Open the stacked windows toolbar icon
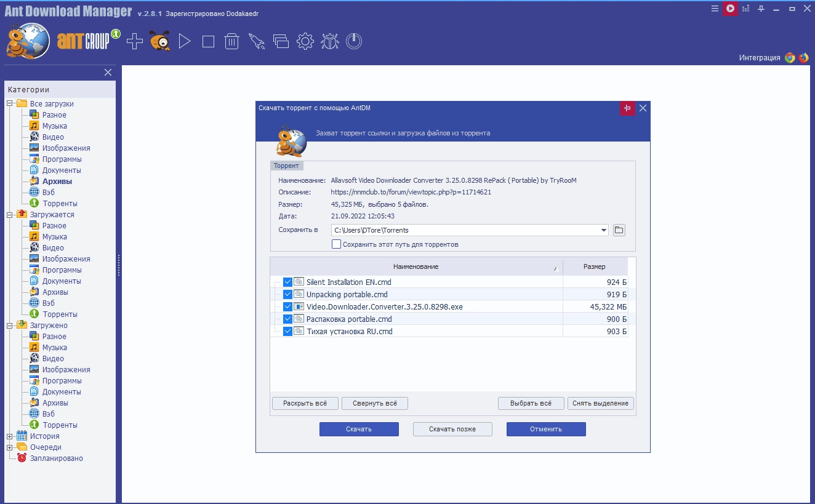 point(281,41)
